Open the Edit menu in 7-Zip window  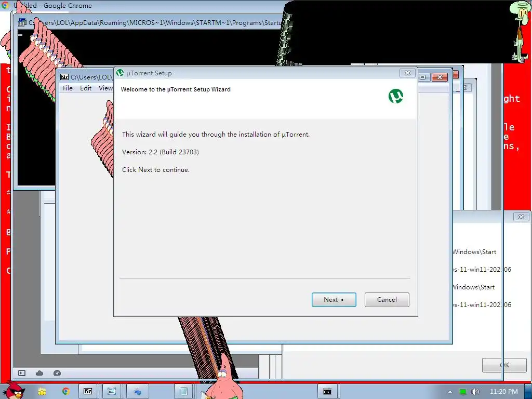[86, 88]
